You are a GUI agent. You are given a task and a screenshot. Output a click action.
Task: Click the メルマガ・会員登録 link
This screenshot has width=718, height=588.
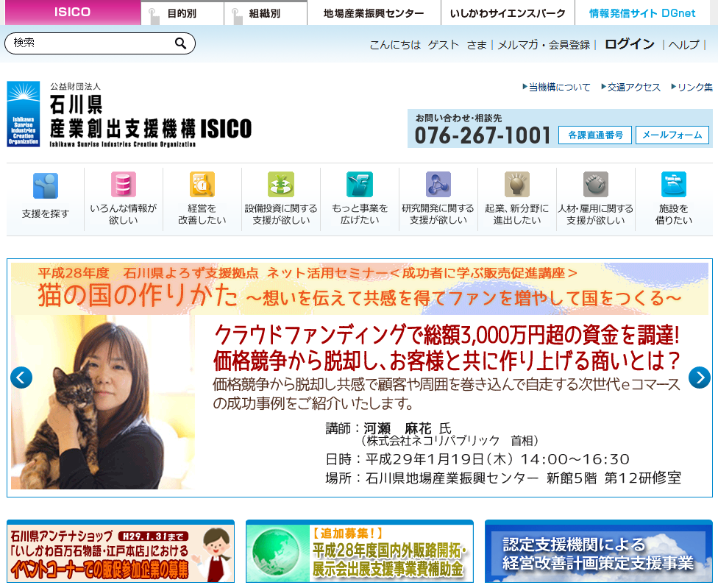pos(544,45)
